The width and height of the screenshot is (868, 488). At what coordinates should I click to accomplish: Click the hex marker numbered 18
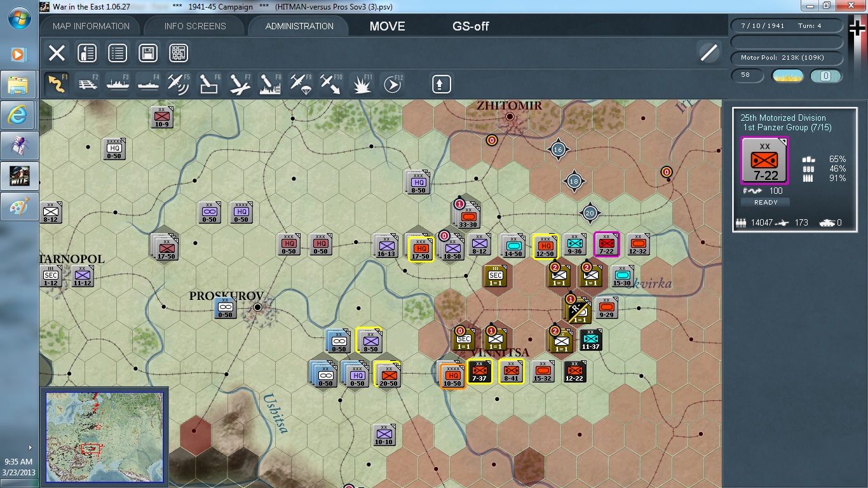pos(574,181)
